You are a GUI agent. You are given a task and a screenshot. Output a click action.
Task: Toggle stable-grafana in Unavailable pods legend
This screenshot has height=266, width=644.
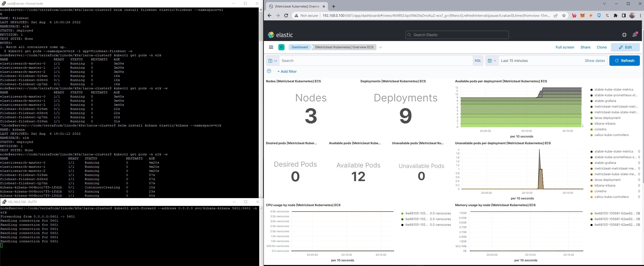pos(605,163)
